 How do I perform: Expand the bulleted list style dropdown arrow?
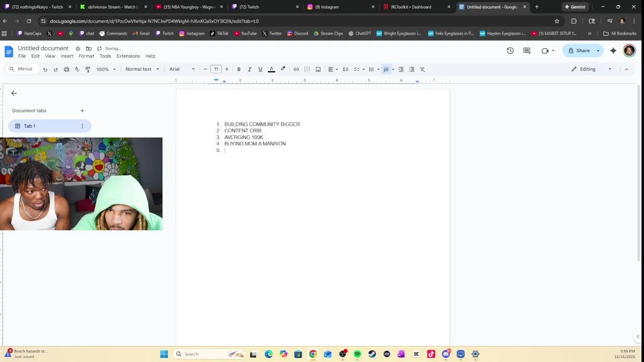378,69
